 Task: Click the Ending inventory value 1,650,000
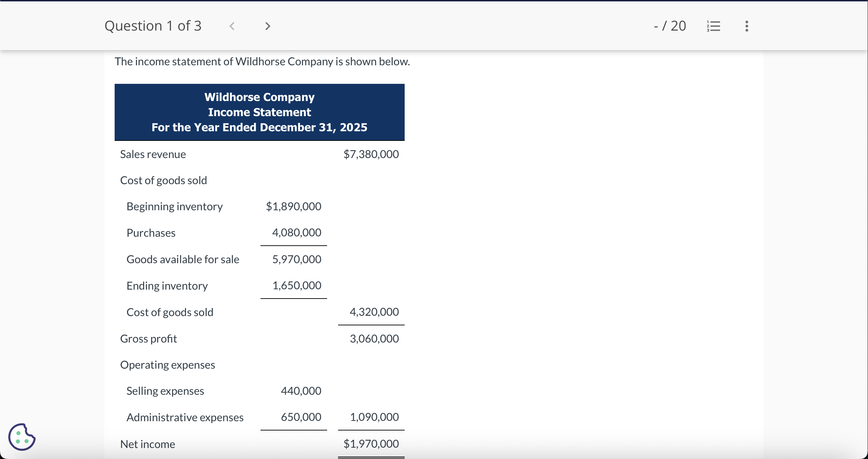tap(297, 285)
